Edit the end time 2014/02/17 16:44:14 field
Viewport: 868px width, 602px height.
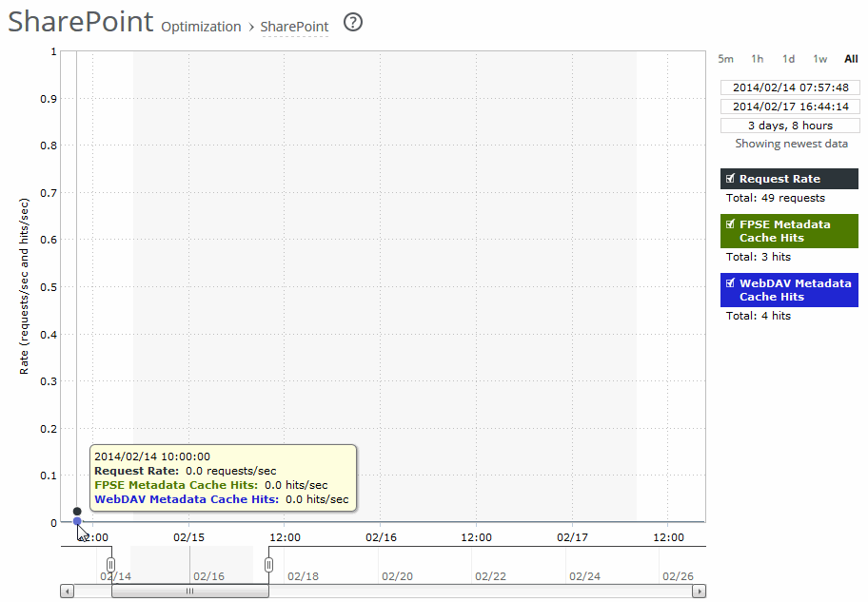tap(790, 107)
